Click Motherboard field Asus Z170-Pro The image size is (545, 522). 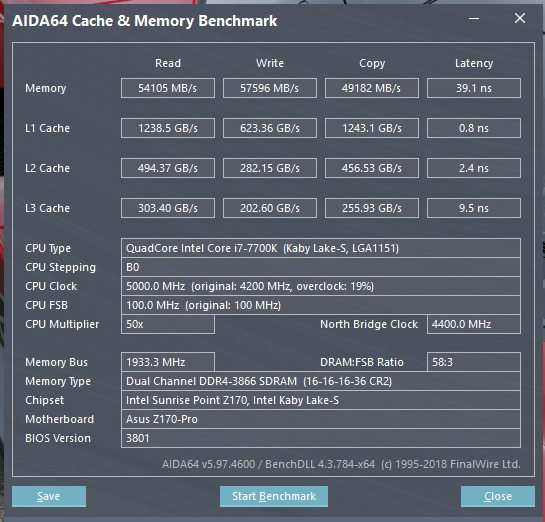(321, 419)
